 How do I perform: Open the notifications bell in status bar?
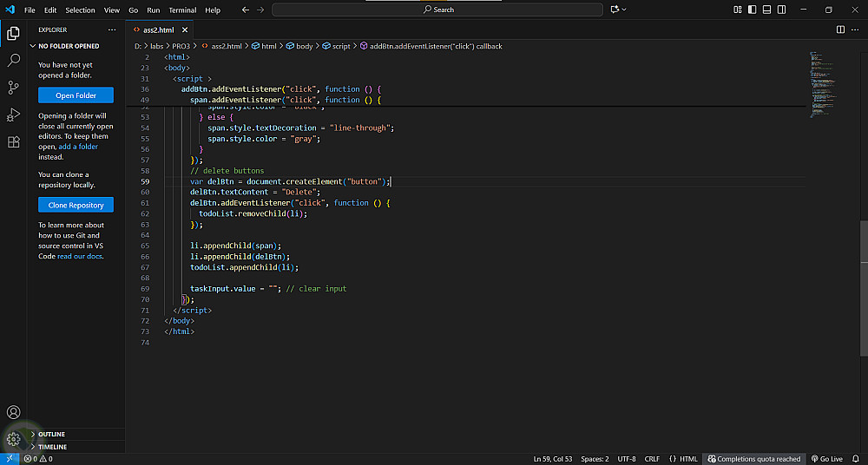click(x=857, y=459)
